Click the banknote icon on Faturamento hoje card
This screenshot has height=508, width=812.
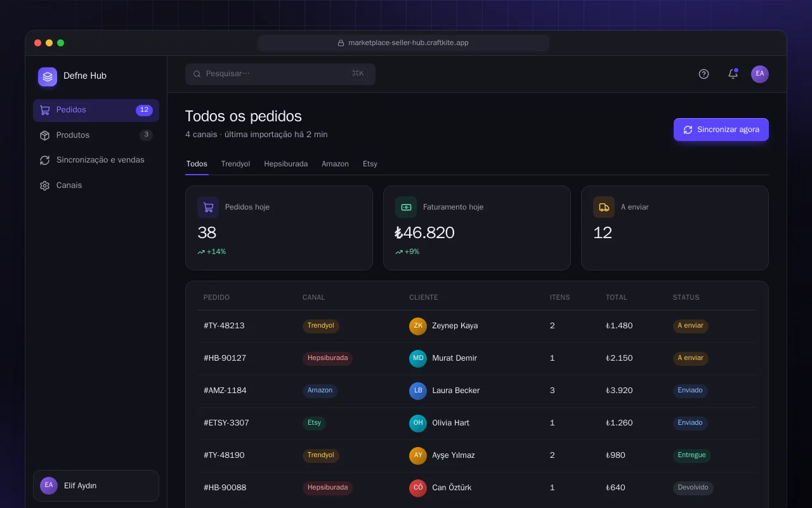coord(406,207)
